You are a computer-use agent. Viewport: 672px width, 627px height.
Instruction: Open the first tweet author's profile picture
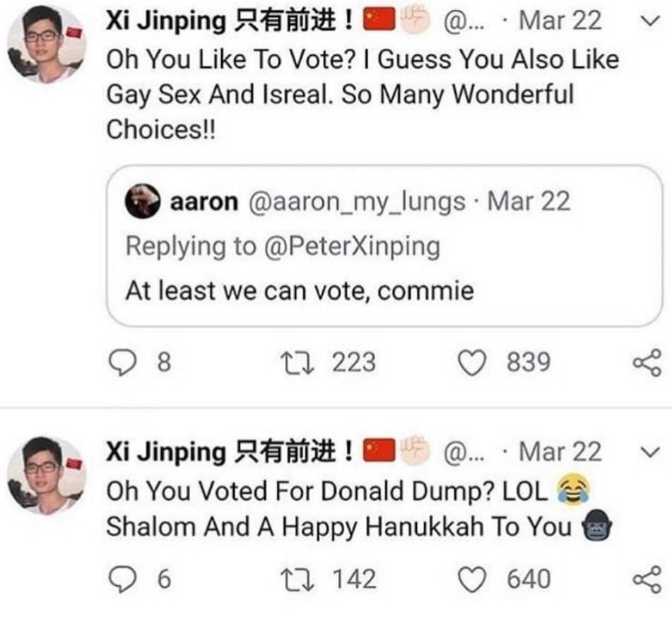[45, 44]
